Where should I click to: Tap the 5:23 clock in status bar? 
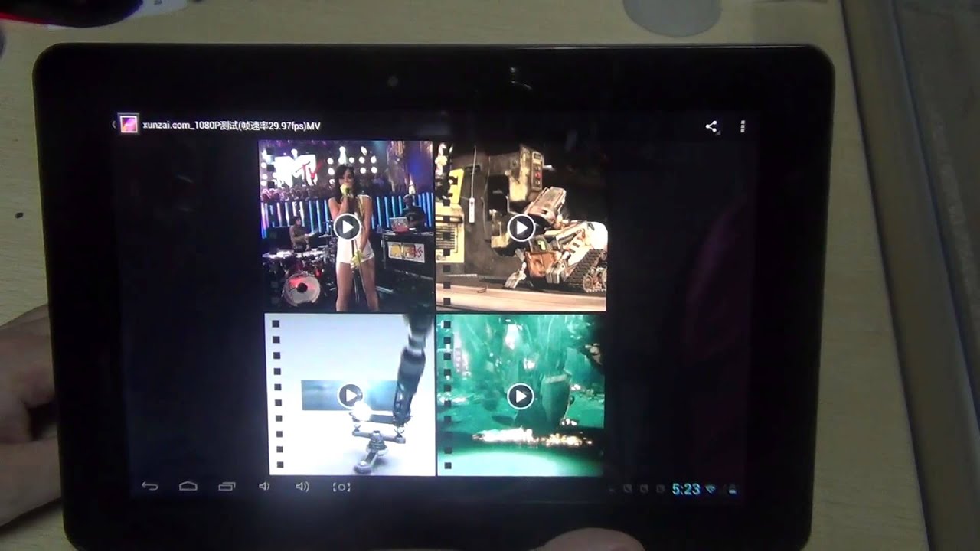[x=686, y=489]
